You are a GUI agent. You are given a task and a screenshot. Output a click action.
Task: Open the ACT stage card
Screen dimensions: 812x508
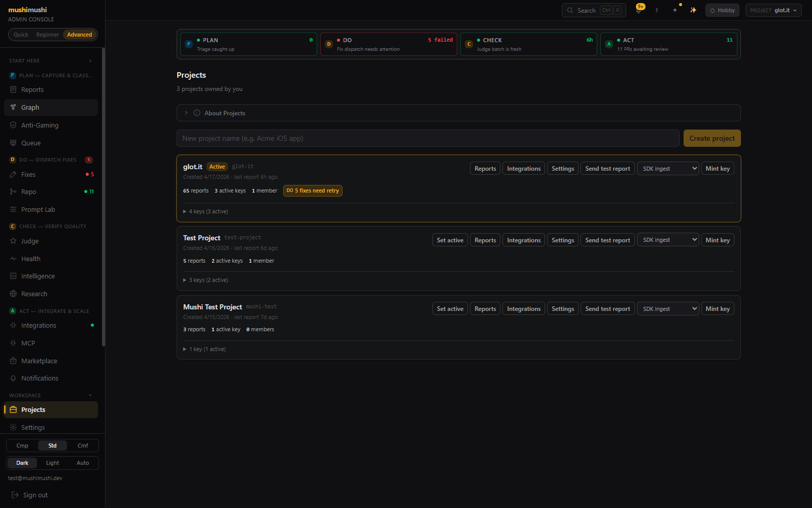tap(669, 44)
